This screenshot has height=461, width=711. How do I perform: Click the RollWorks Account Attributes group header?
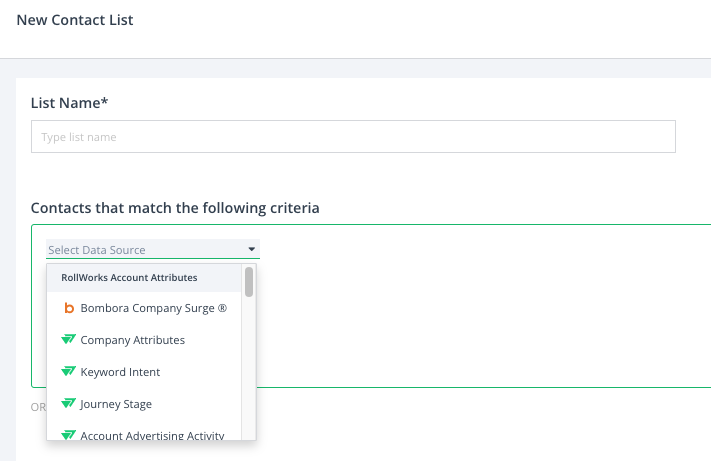pos(144,278)
